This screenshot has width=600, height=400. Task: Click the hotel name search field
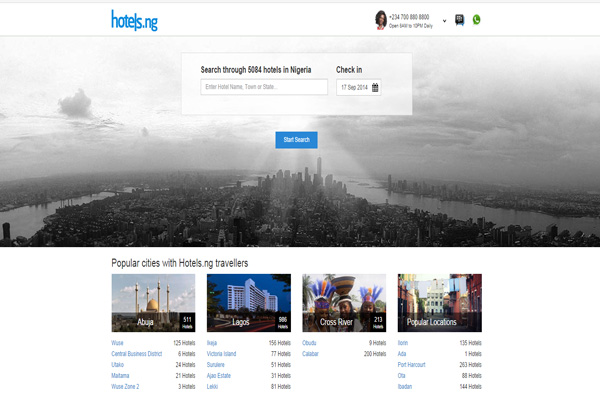coord(264,88)
